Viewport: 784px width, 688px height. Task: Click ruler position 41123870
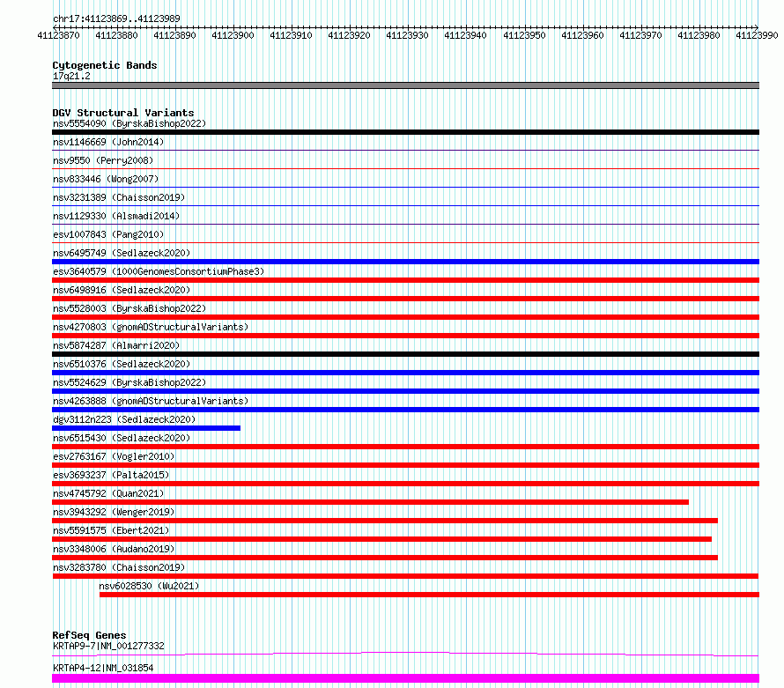[x=58, y=35]
